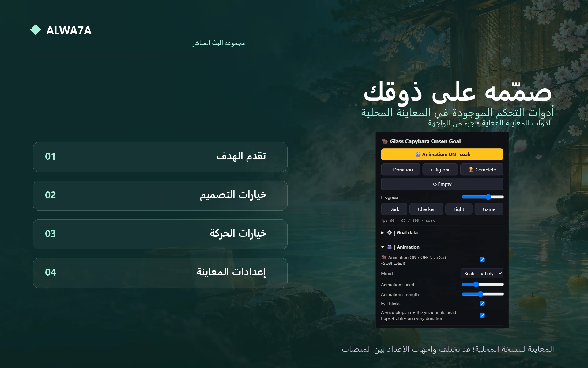Open card 03 خيارات الحركة
Screen dimensions: 588x368
coord(160,234)
